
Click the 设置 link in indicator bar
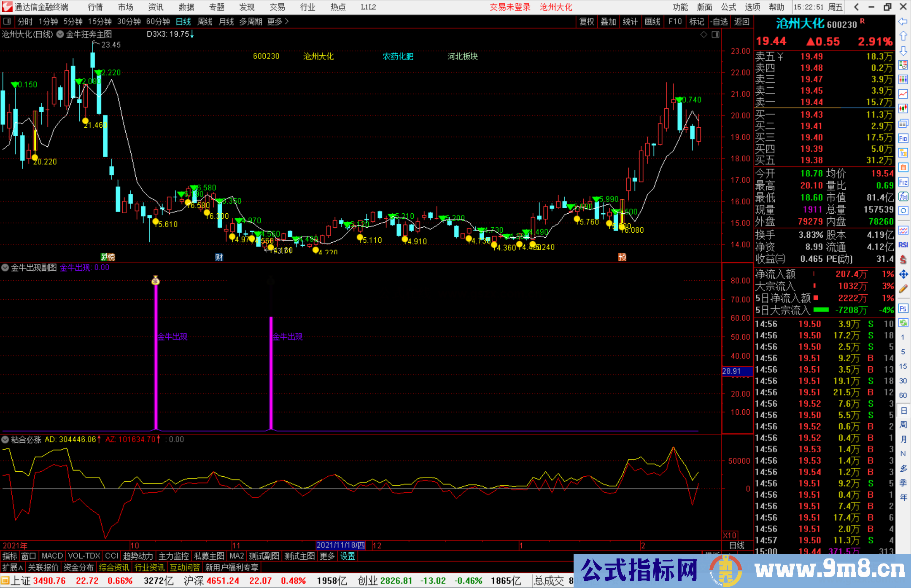348,556
